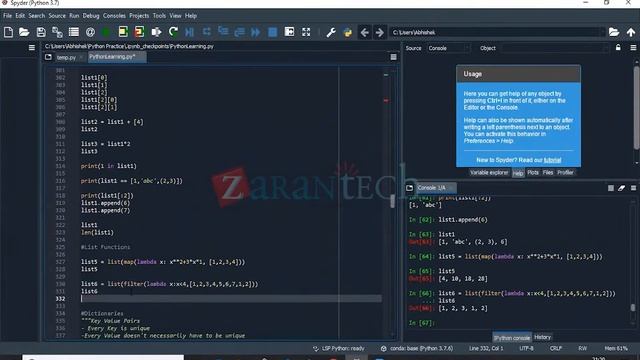
Task: Open editor pane options menu
Action: (393, 57)
